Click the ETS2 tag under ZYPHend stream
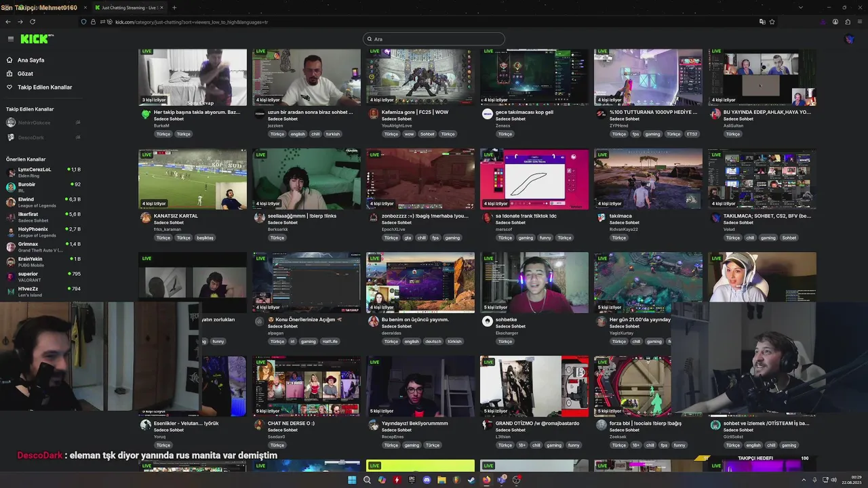This screenshot has width=868, height=488. 692,134
